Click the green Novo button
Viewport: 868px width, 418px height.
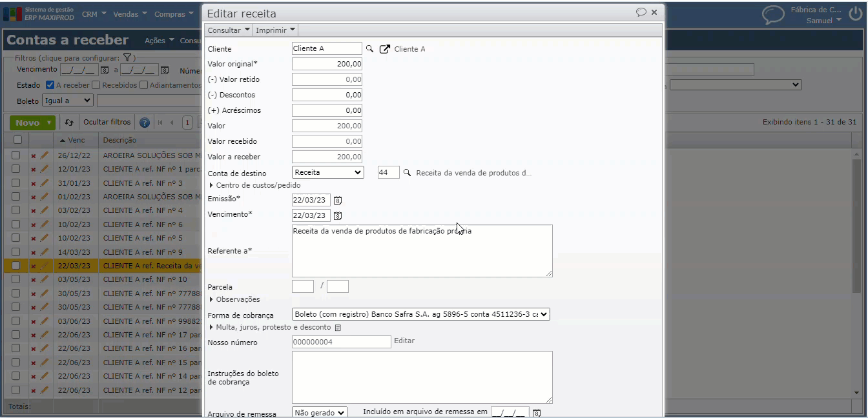(27, 123)
